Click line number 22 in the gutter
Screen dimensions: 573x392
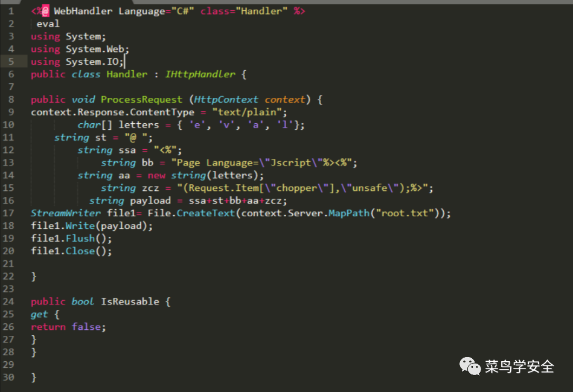pyautogui.click(x=8, y=277)
